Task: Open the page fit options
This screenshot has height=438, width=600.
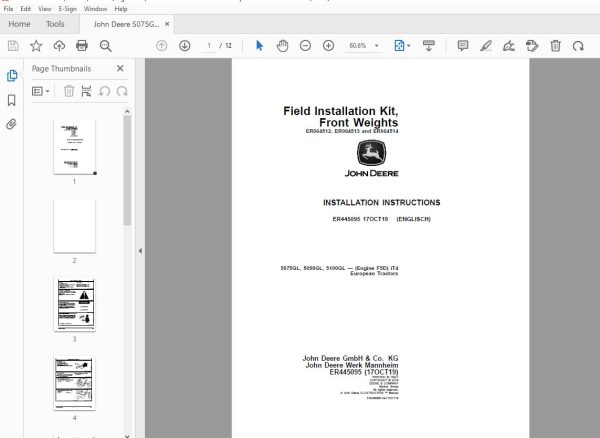Action: 402,46
